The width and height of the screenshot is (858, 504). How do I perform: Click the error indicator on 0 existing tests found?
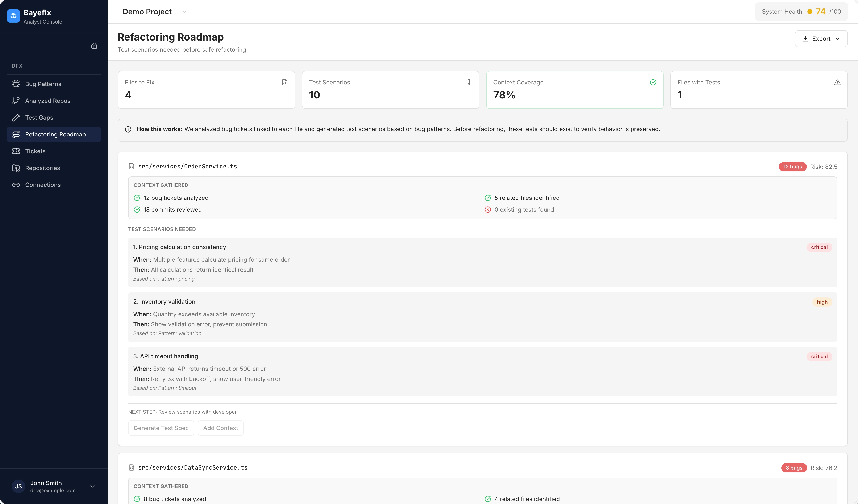point(488,209)
